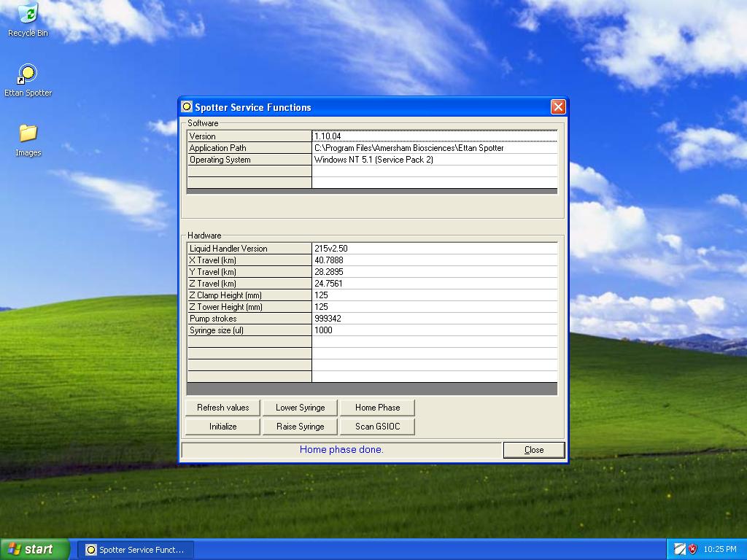The height and width of the screenshot is (560, 747).
Task: Select the Syringe size value field
Action: coord(435,330)
